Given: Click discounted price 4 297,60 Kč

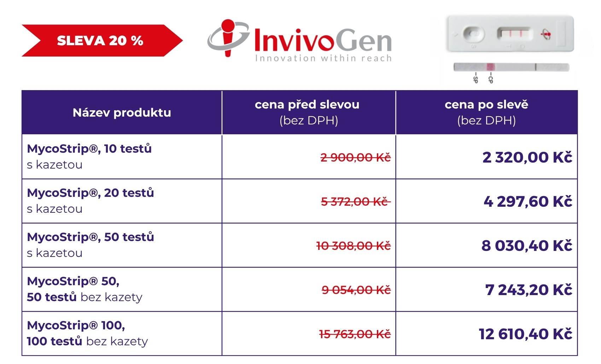Looking at the screenshot, I should 528,201.
